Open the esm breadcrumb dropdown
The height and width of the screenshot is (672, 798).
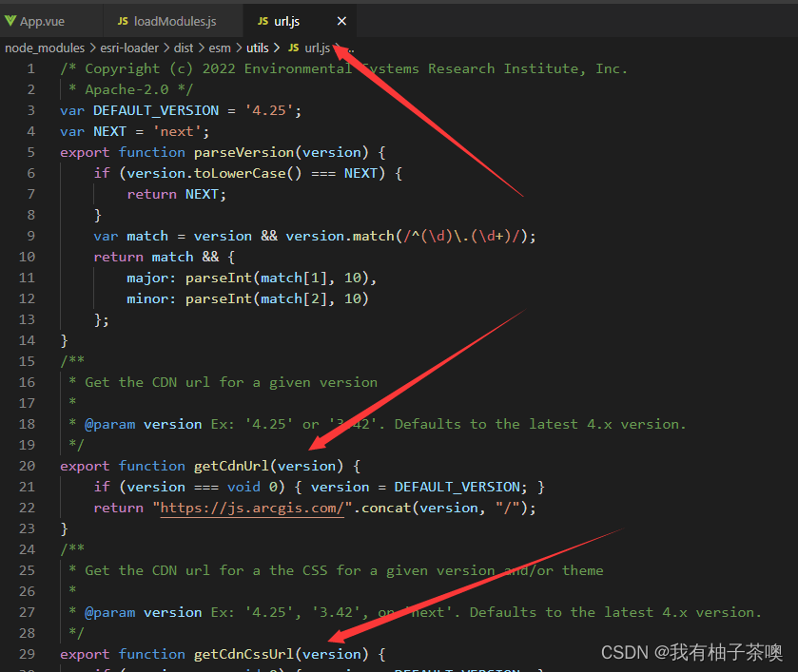[x=220, y=48]
